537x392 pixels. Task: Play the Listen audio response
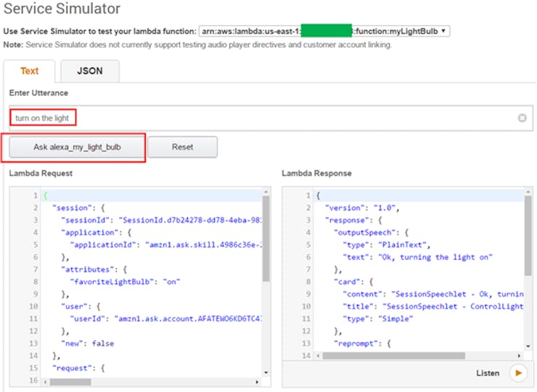(518, 373)
